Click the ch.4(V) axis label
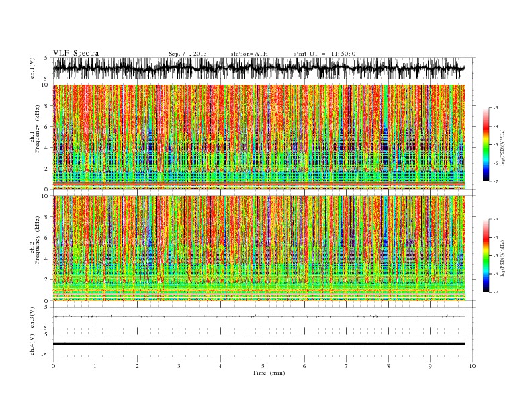Viewport: 532px width, 411px height. coord(32,345)
